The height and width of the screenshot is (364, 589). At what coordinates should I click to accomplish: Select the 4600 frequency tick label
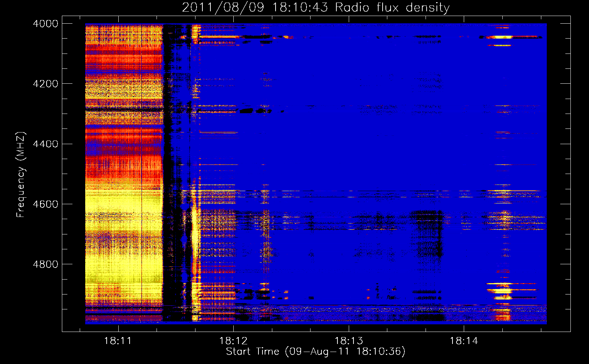pyautogui.click(x=46, y=204)
